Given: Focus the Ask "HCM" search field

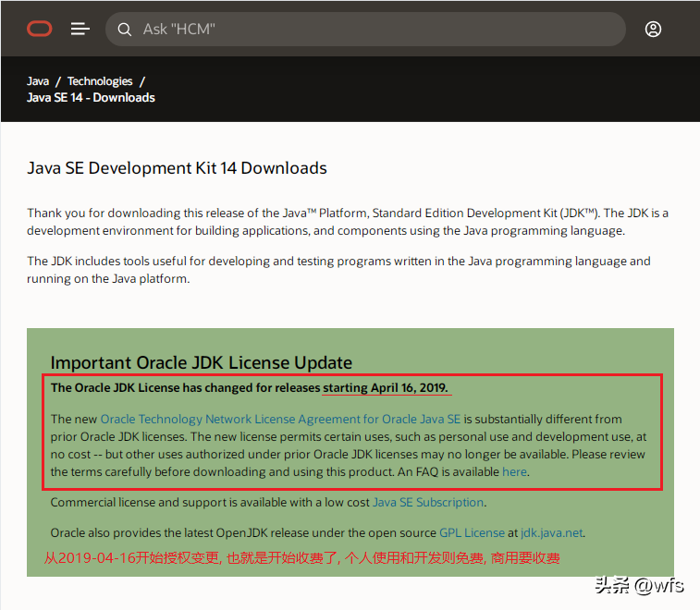Looking at the screenshot, I should pos(365,29).
